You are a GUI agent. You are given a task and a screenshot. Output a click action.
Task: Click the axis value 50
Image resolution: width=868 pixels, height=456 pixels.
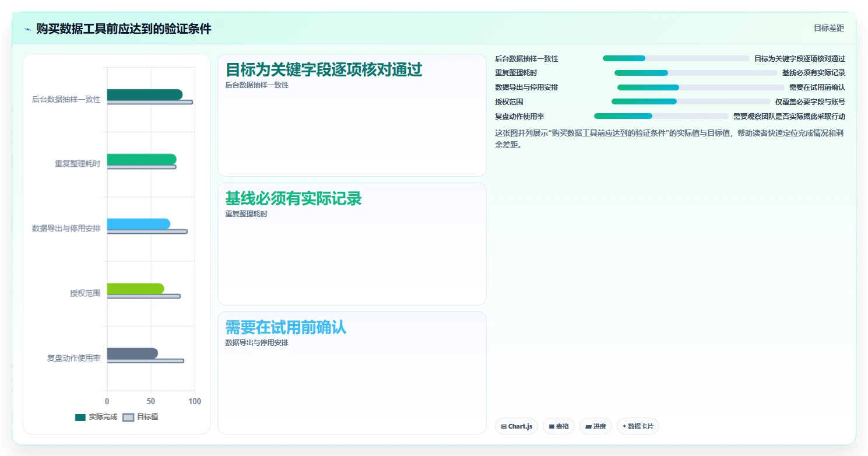[x=151, y=402]
